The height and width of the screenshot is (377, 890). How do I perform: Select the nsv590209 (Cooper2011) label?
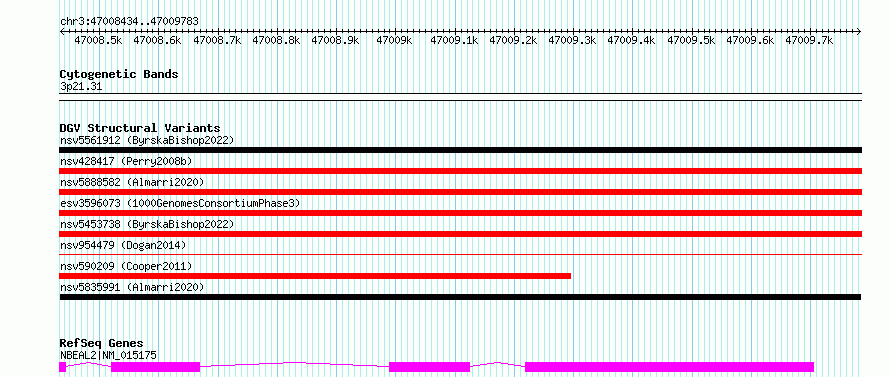coord(126,266)
